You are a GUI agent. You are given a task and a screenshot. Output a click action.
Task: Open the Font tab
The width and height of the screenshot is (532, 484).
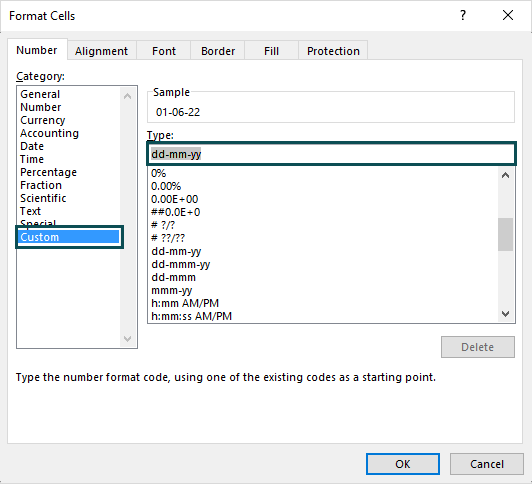click(164, 51)
